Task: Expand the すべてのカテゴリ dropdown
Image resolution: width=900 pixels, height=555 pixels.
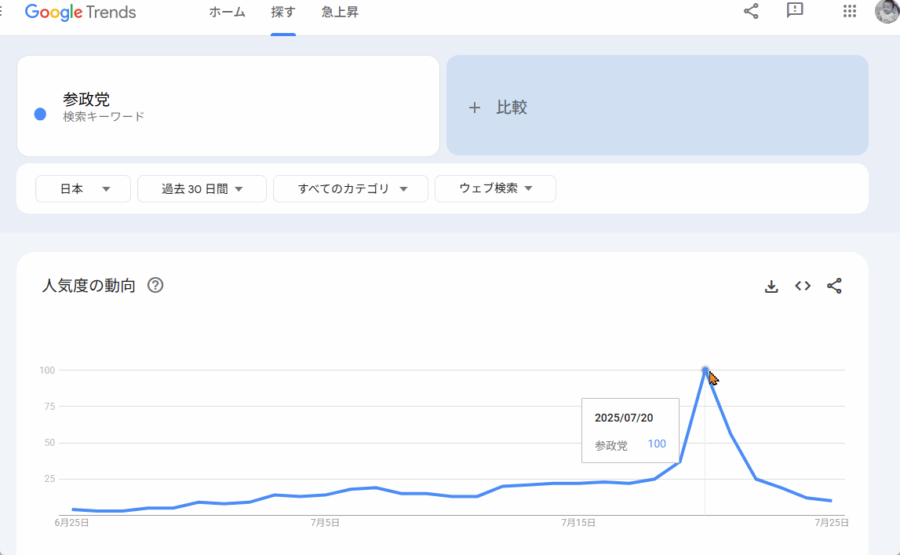Action: [350, 188]
